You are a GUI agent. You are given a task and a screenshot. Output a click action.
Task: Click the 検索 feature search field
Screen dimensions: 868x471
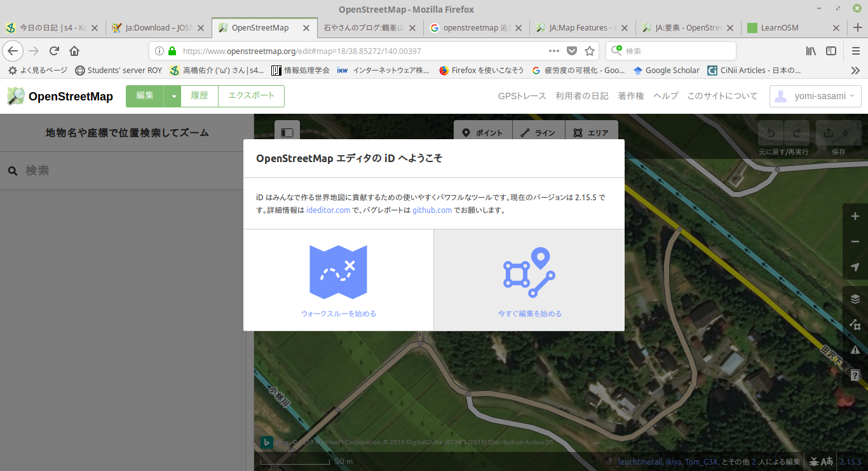pos(127,170)
